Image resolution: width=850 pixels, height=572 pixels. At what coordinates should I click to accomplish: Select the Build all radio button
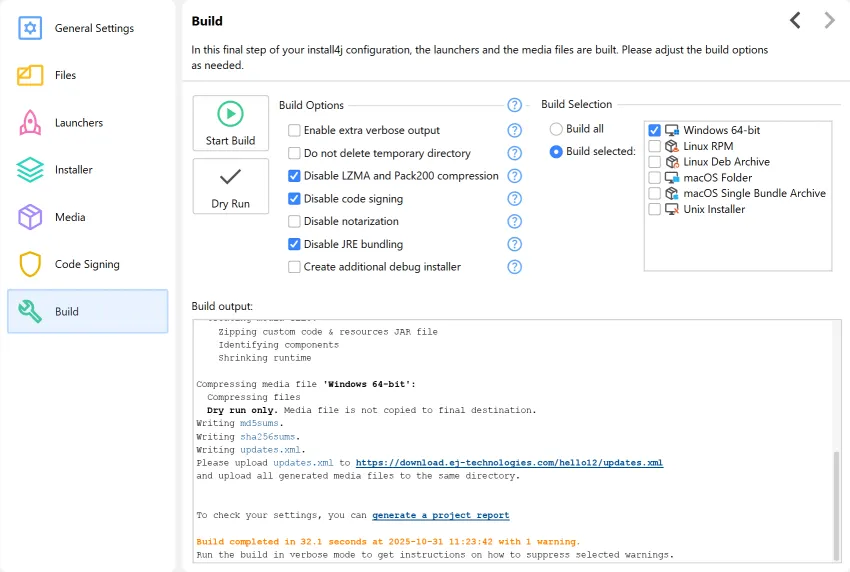pyautogui.click(x=556, y=128)
